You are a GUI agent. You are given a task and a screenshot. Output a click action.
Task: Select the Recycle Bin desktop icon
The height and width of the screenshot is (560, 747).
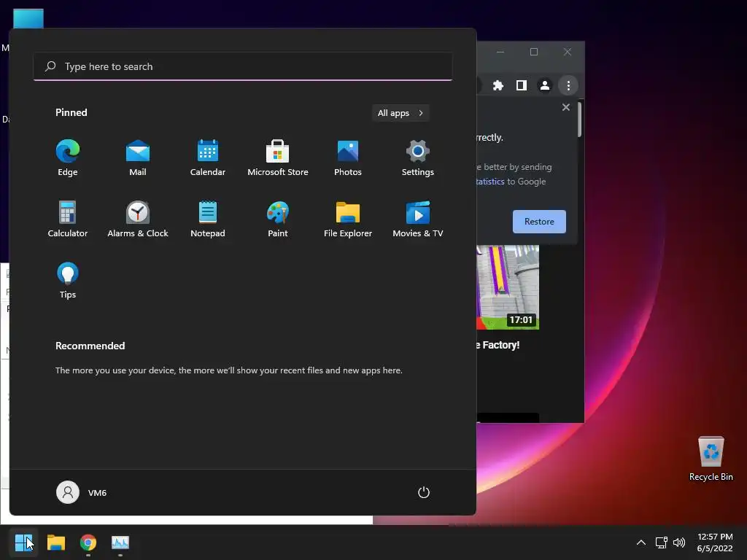(711, 459)
